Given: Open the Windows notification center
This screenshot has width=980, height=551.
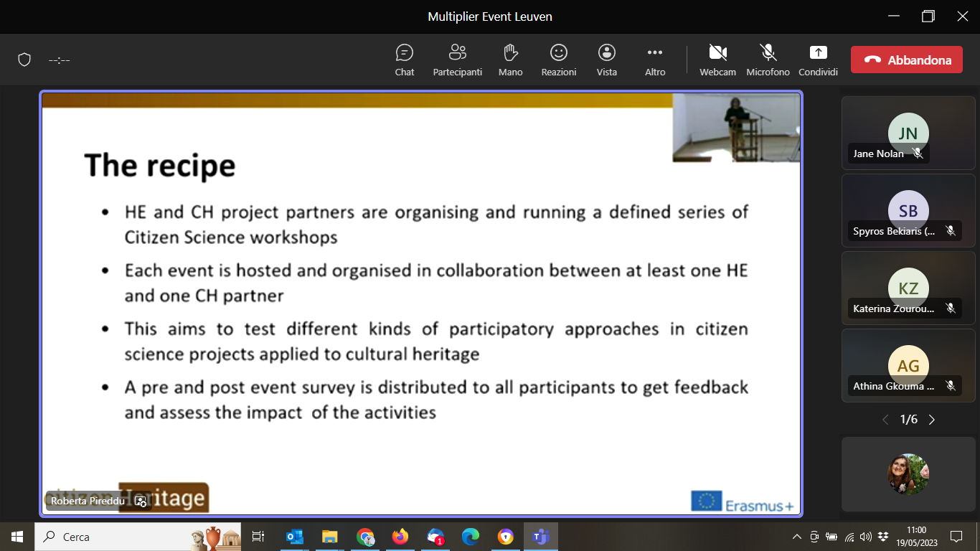Looking at the screenshot, I should tap(956, 537).
